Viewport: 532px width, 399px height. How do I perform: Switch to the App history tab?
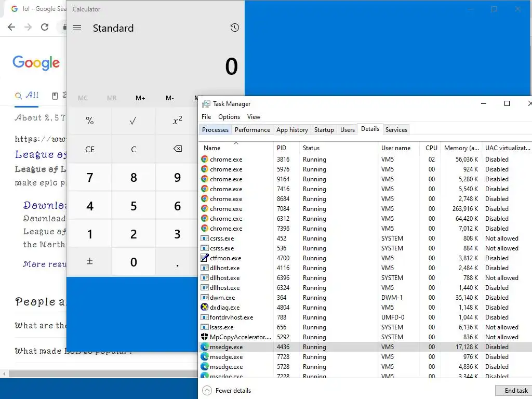[x=292, y=129]
